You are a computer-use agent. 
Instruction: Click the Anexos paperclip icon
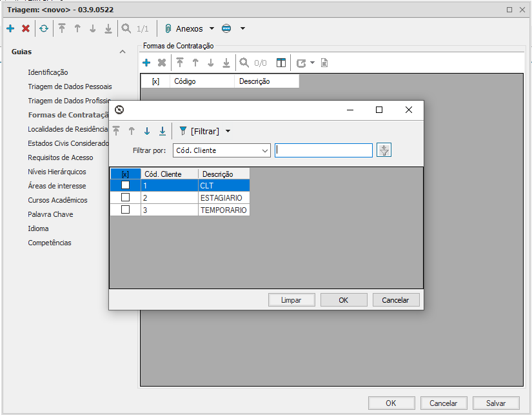168,28
